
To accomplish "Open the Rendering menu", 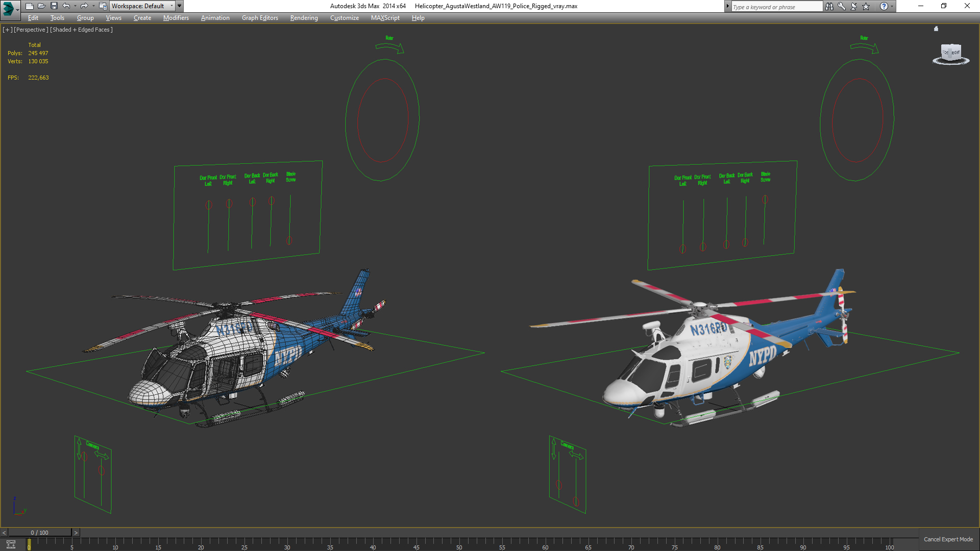I will [304, 18].
